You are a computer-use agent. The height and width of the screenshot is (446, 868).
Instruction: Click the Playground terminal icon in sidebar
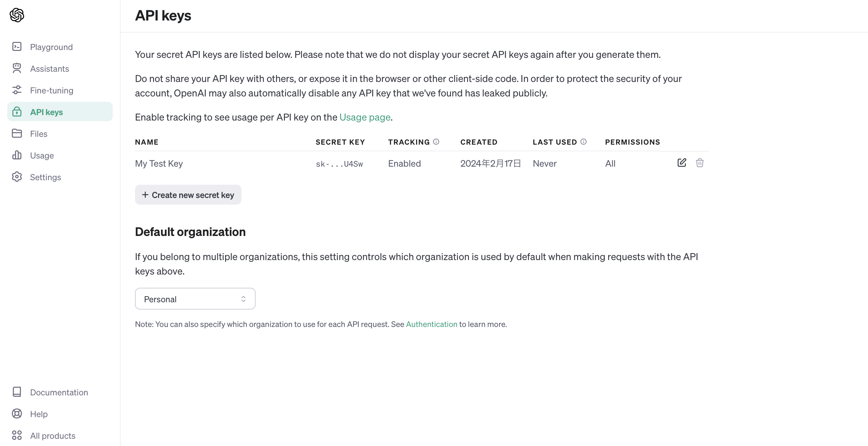coord(17,46)
